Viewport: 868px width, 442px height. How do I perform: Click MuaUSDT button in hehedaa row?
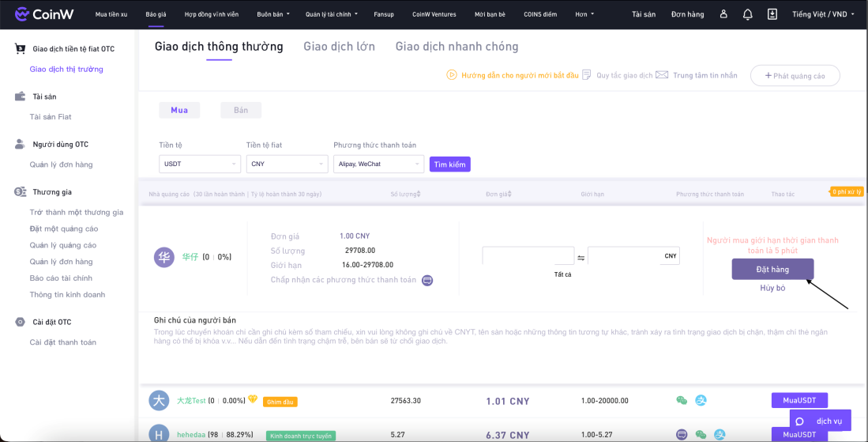(799, 434)
